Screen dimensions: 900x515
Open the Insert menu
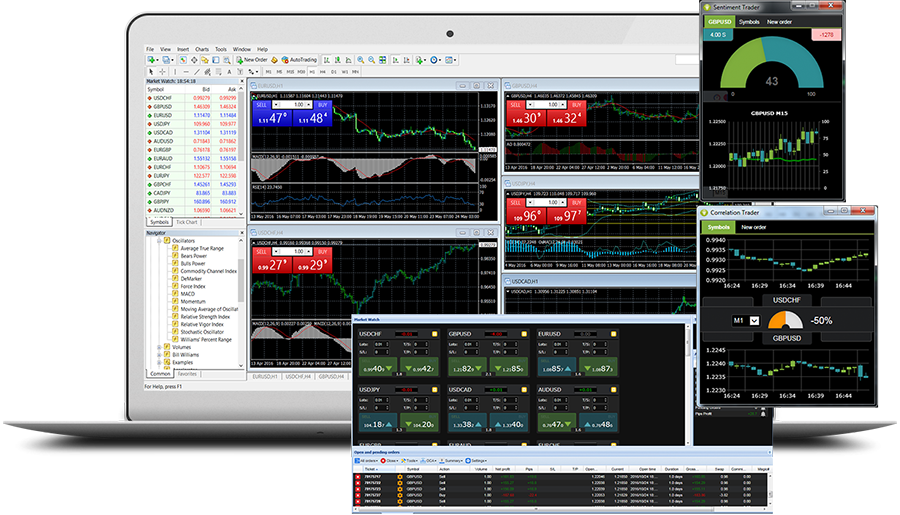click(x=183, y=49)
